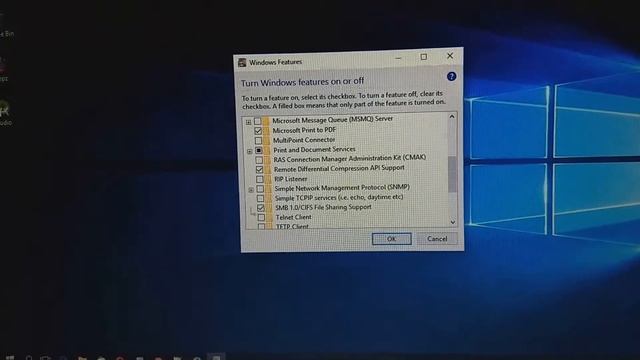The image size is (640, 360).
Task: Select "Simple Network Management Protocol (SNMP)" text
Action: point(342,188)
